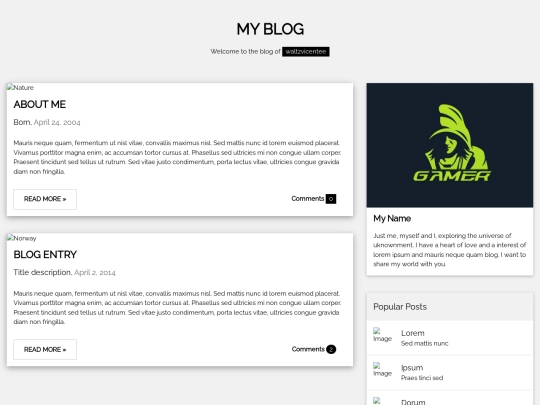Select the Ipsum popular post
The height and width of the screenshot is (405, 540).
(x=450, y=372)
